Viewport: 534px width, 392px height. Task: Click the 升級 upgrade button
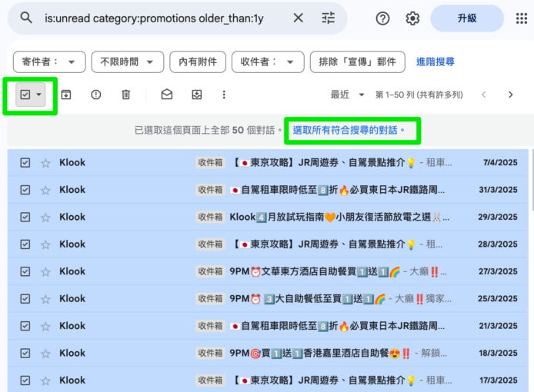point(467,18)
